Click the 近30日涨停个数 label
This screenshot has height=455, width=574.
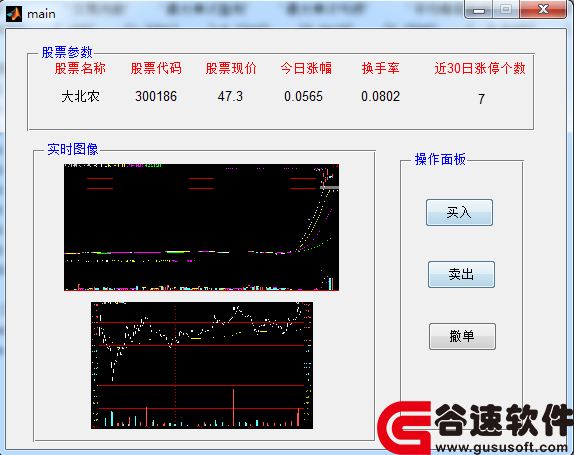point(480,68)
